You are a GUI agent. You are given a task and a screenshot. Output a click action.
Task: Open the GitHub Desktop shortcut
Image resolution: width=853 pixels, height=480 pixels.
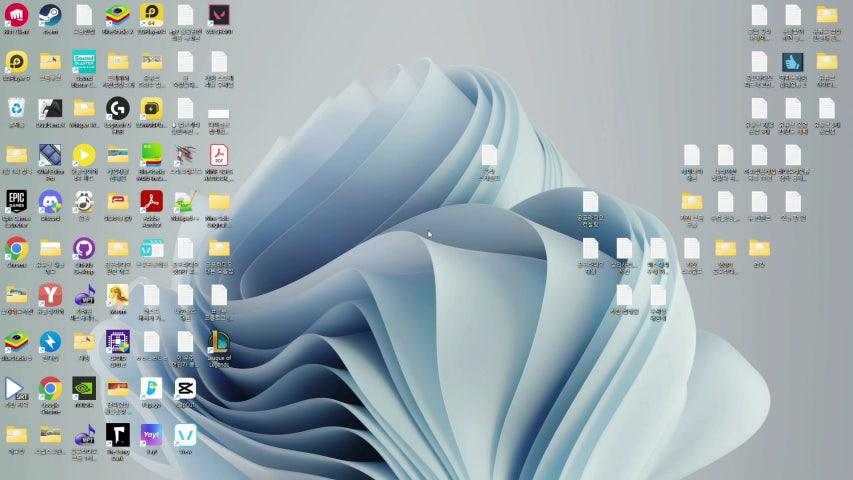[x=84, y=248]
